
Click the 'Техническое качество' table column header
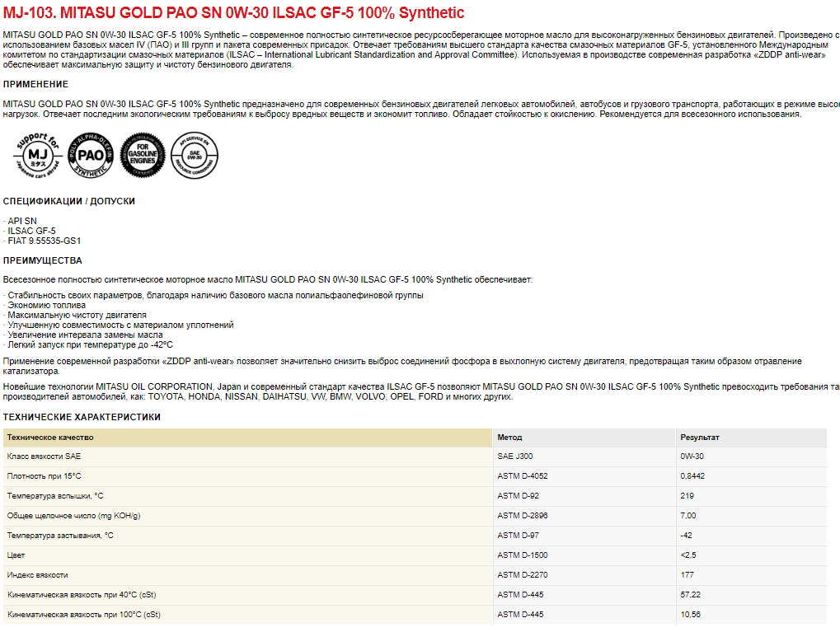(x=50, y=438)
